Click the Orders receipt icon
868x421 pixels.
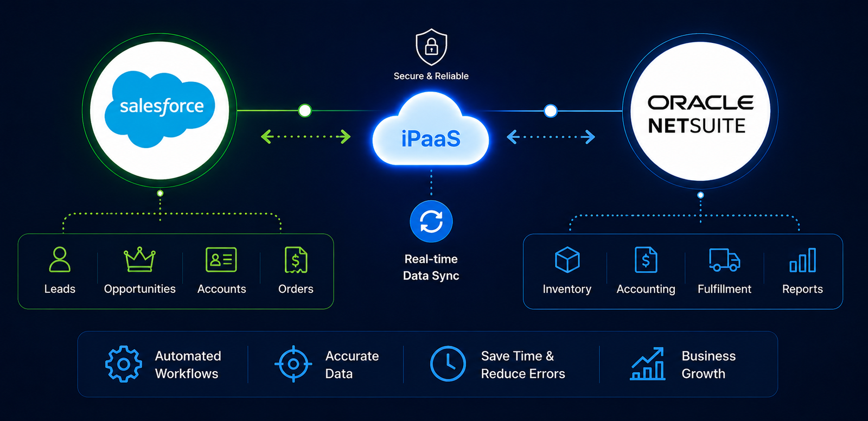point(296,260)
